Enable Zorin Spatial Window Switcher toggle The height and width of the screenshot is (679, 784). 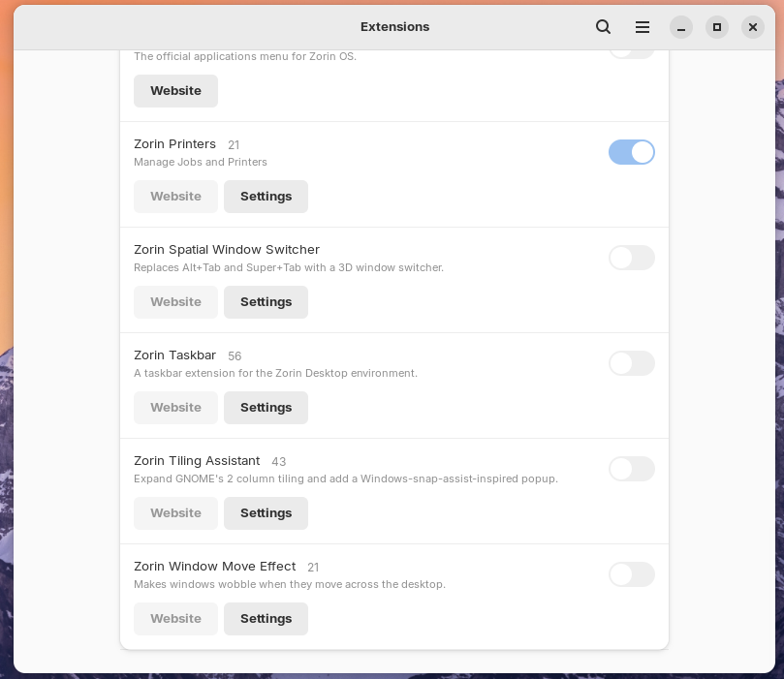point(632,258)
